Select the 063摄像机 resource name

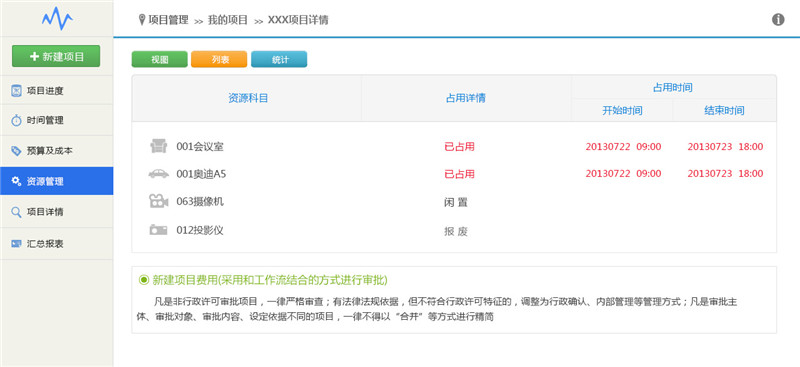point(200,202)
